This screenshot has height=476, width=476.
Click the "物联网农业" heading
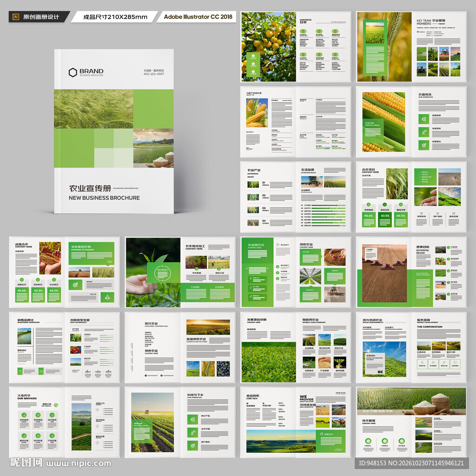click(310, 320)
